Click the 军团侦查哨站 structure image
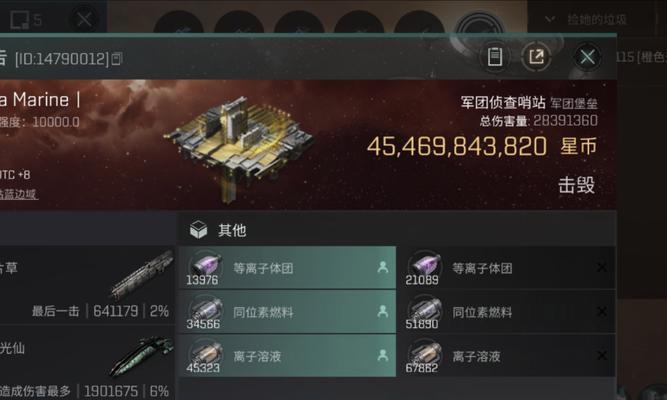 [x=238, y=147]
